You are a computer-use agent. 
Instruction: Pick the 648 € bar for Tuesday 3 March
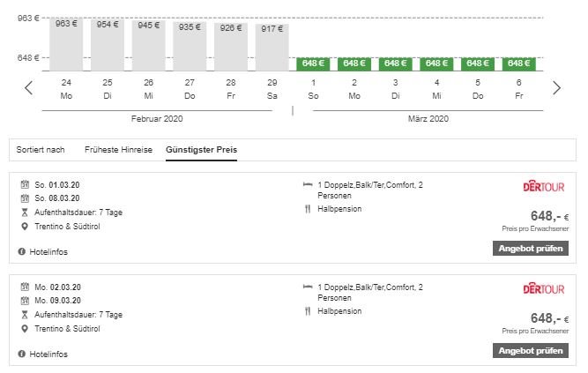coord(395,63)
